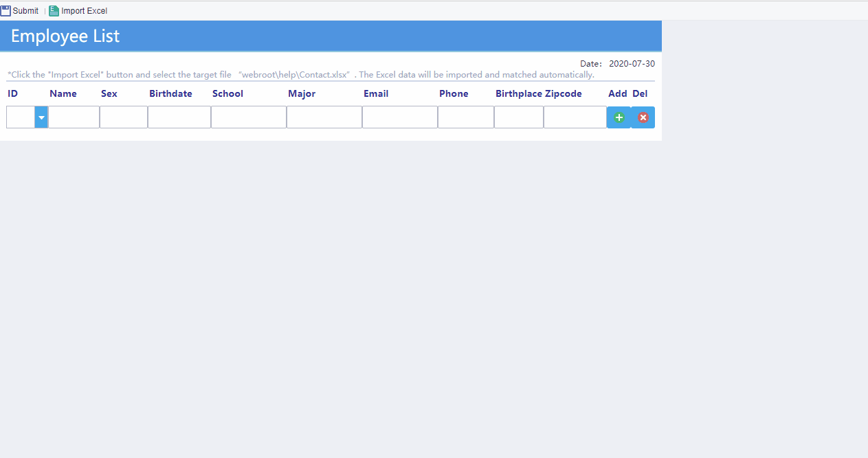This screenshot has width=868, height=458.
Task: Click the Submit button
Action: (x=21, y=10)
